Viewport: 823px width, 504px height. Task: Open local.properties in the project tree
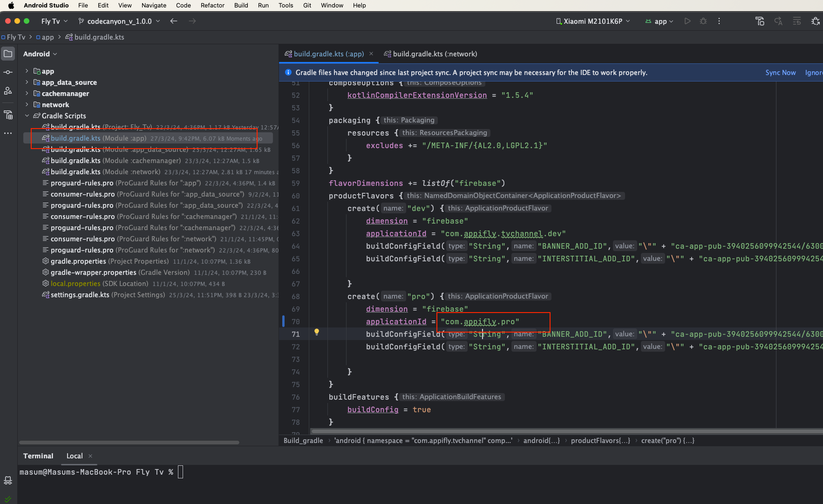(x=75, y=284)
